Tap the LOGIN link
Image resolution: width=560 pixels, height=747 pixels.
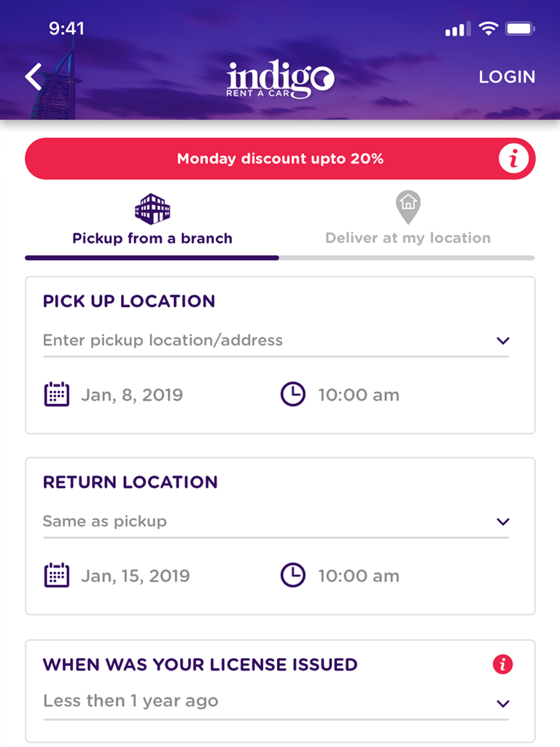tap(507, 77)
